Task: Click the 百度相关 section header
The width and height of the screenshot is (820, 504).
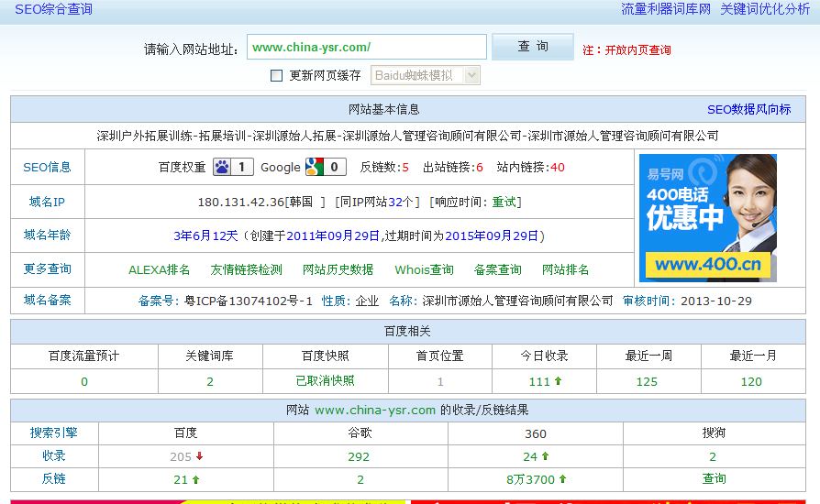Action: pyautogui.click(x=407, y=331)
